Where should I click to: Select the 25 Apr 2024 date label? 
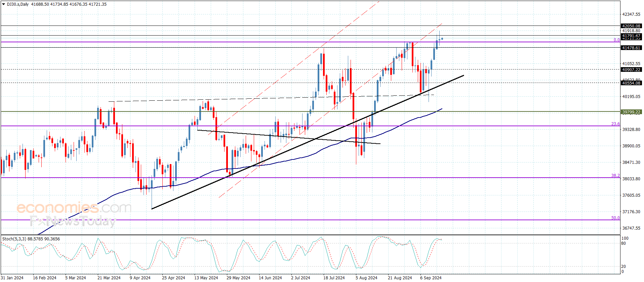(173, 278)
